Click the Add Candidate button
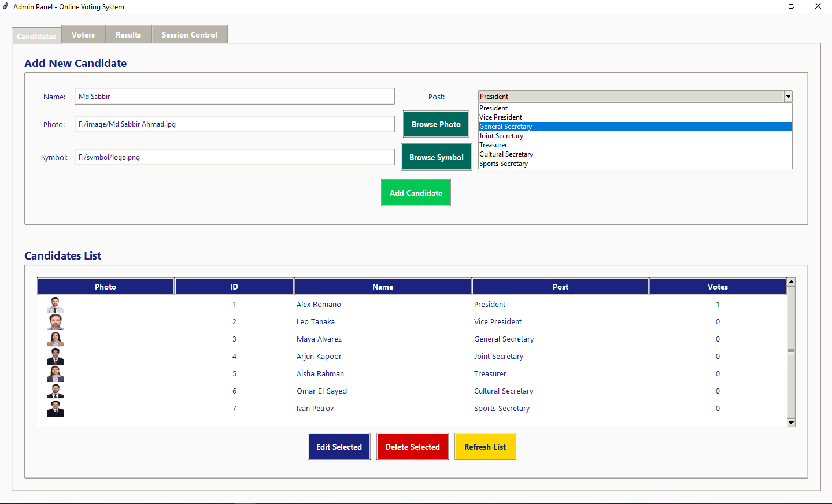832x504 pixels. 416,192
